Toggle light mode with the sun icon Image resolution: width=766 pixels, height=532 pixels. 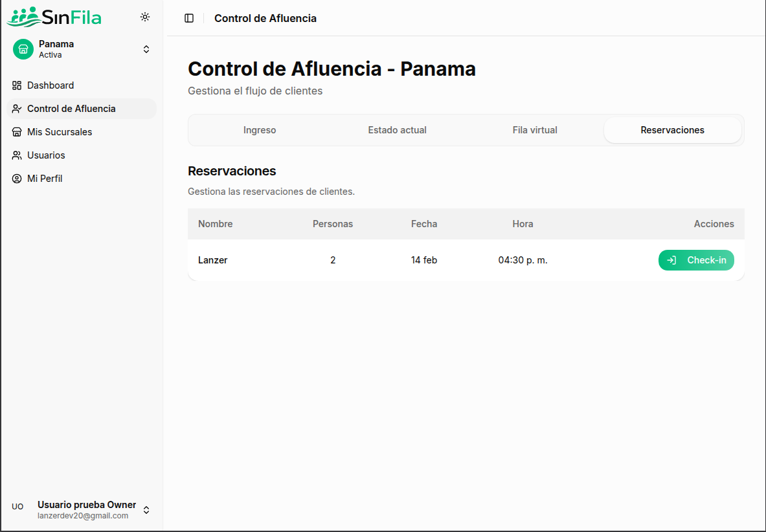pos(145,17)
